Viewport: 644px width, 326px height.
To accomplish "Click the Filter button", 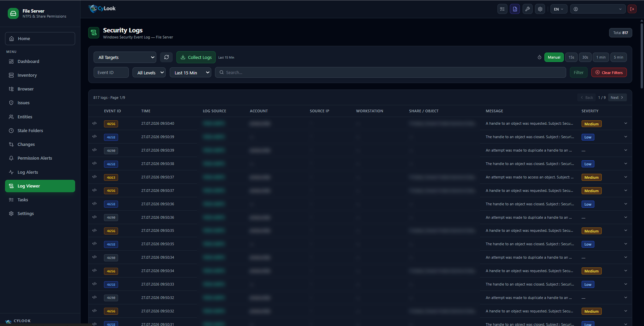I will click(578, 73).
